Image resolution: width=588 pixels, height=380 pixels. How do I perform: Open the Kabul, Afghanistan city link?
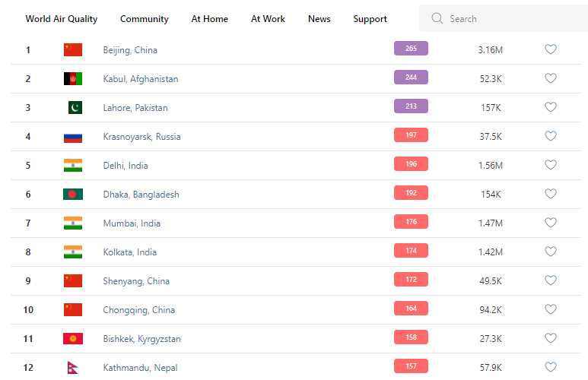coord(141,79)
